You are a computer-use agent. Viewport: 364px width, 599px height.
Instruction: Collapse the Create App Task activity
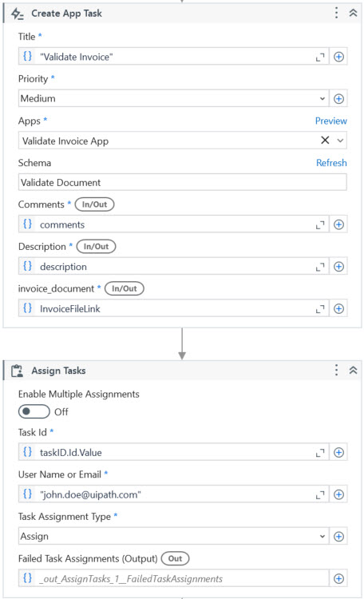pos(354,13)
